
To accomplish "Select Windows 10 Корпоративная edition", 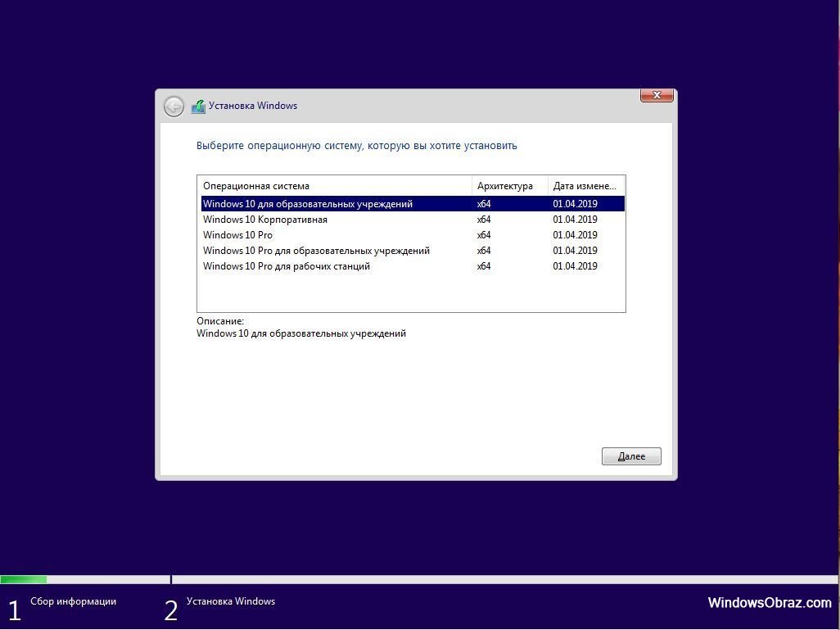I will (413, 220).
